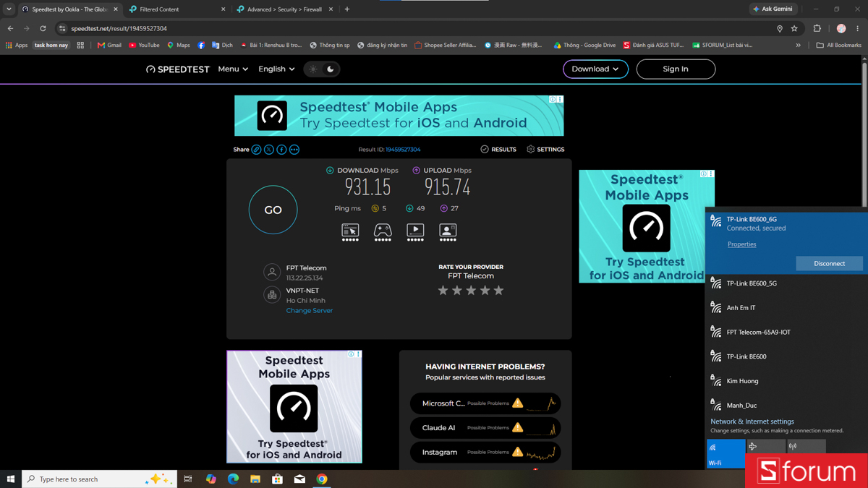Expand hidden bookmarks chevron

tap(799, 45)
